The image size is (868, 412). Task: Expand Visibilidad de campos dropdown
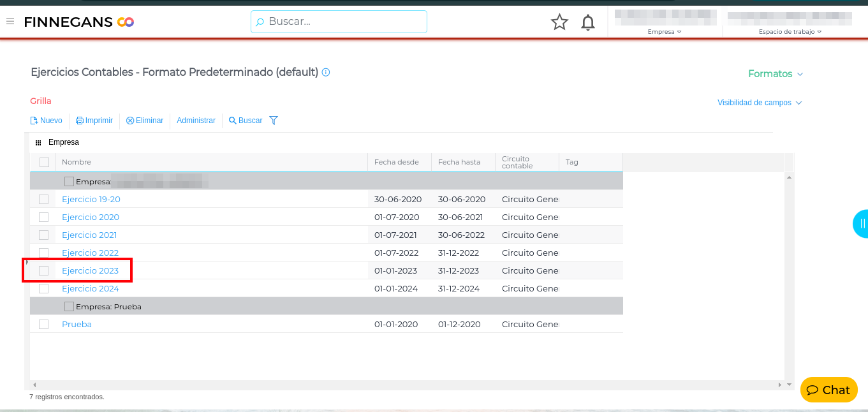760,103
